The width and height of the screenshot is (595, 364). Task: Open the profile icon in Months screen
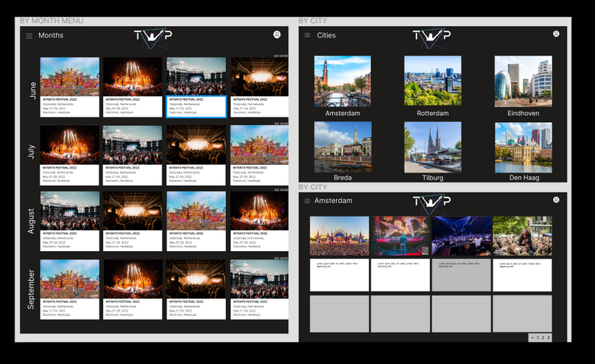[x=277, y=35]
